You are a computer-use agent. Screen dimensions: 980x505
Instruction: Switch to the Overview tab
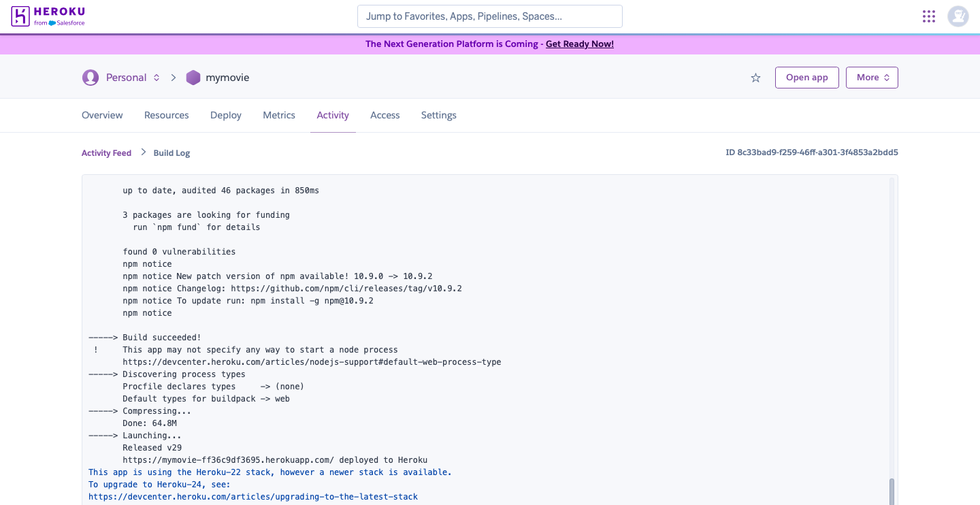point(102,115)
